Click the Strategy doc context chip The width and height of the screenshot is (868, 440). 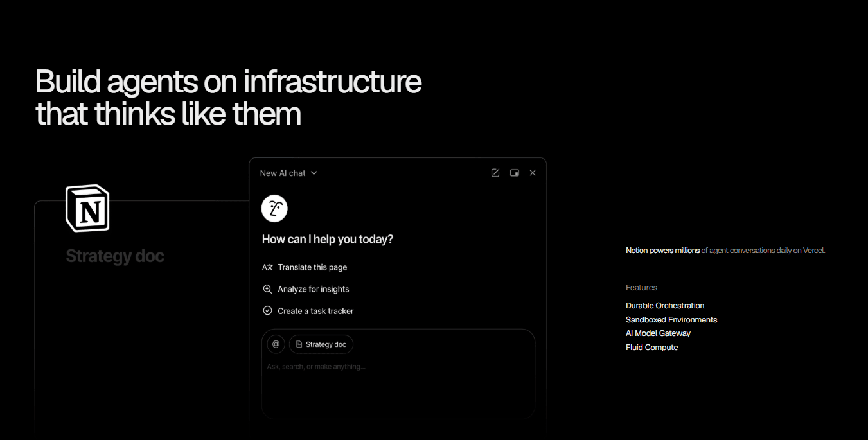[x=321, y=344]
